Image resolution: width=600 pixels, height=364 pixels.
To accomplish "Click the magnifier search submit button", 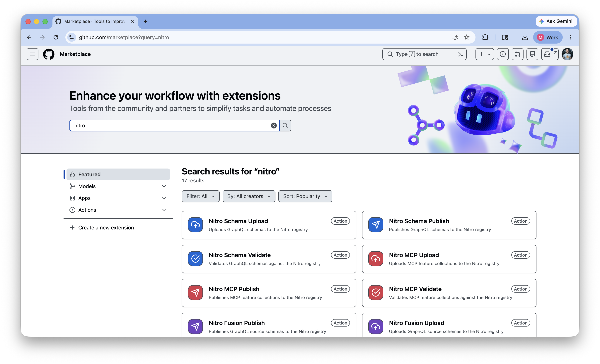I will [285, 125].
